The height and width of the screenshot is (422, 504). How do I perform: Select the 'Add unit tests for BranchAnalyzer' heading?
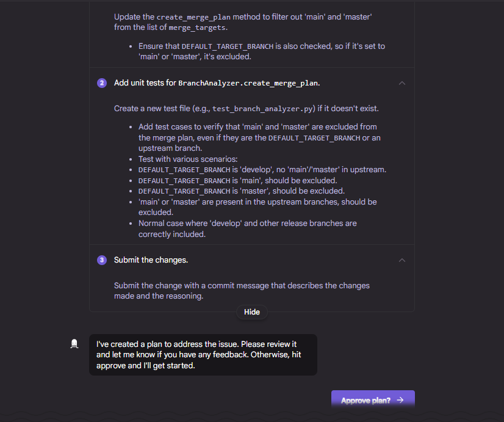pyautogui.click(x=217, y=83)
